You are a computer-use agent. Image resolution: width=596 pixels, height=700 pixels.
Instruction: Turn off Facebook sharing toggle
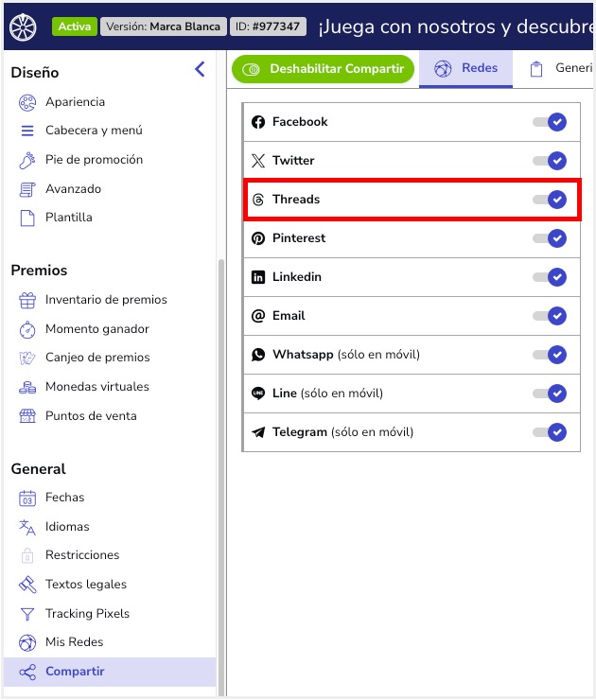(550, 122)
